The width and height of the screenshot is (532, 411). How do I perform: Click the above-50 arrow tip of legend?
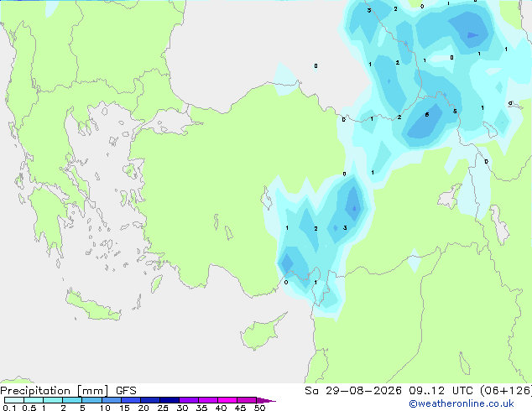(266, 400)
